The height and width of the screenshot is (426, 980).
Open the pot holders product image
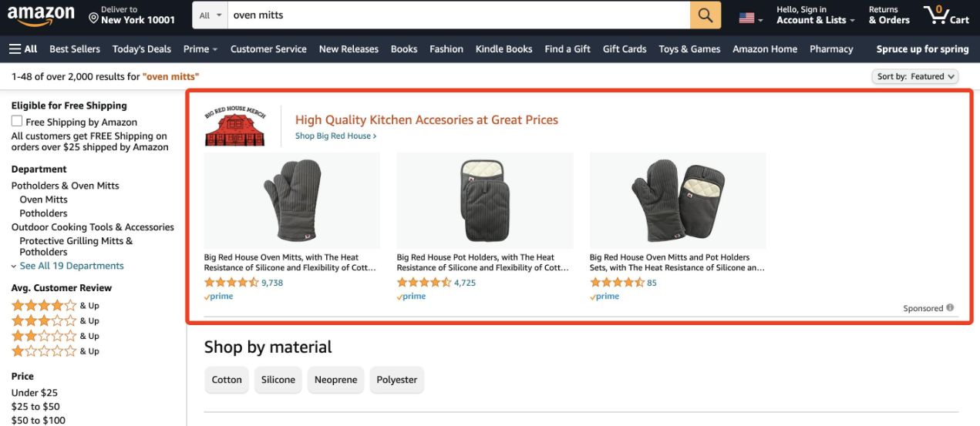tap(484, 200)
